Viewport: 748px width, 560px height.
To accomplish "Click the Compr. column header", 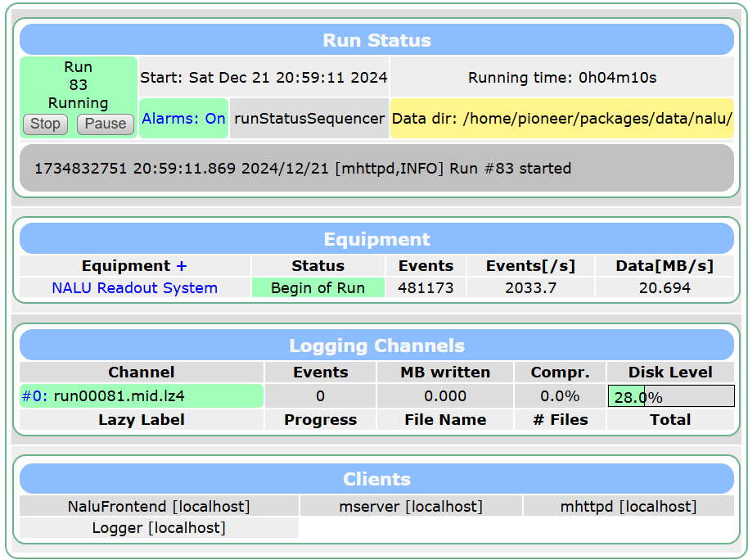I will [x=560, y=373].
